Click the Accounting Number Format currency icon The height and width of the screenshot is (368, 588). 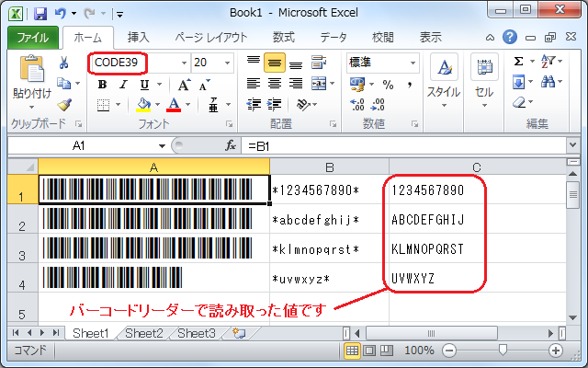357,84
